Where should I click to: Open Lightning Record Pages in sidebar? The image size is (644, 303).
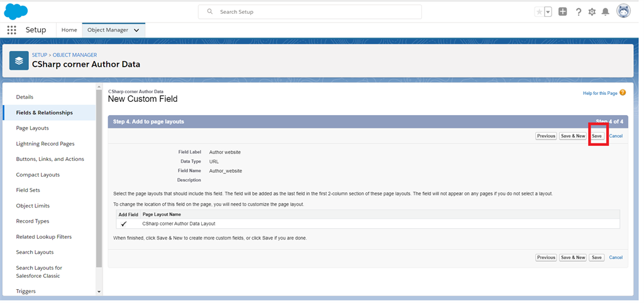45,144
